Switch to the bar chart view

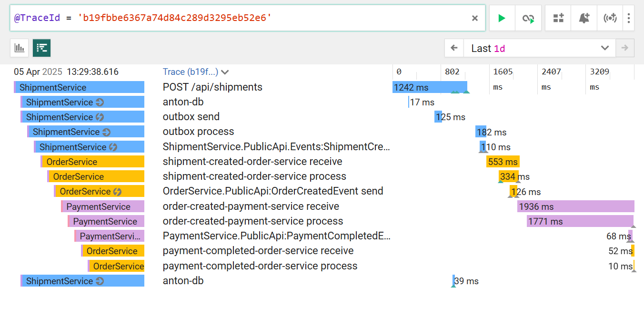pos(20,48)
